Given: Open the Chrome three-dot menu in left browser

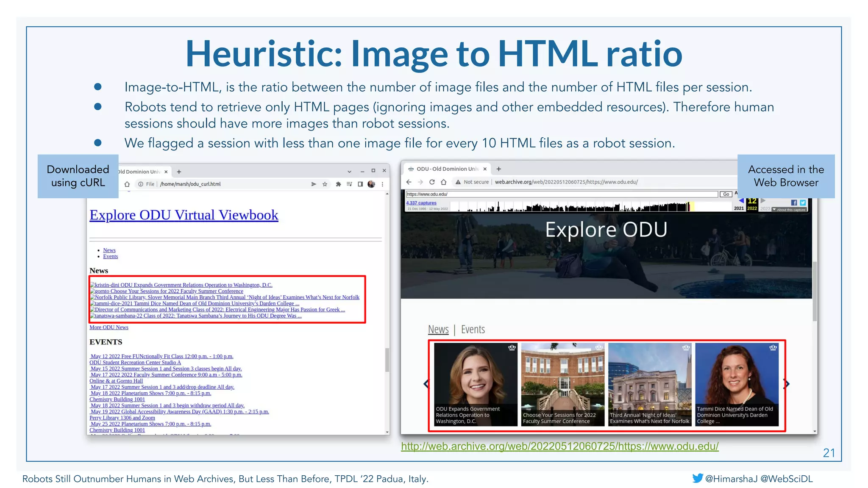Looking at the screenshot, I should (382, 184).
